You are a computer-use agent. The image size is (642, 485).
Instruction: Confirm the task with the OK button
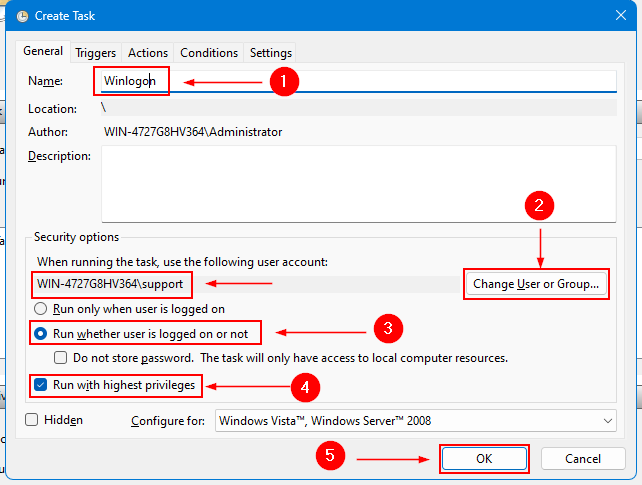click(484, 458)
